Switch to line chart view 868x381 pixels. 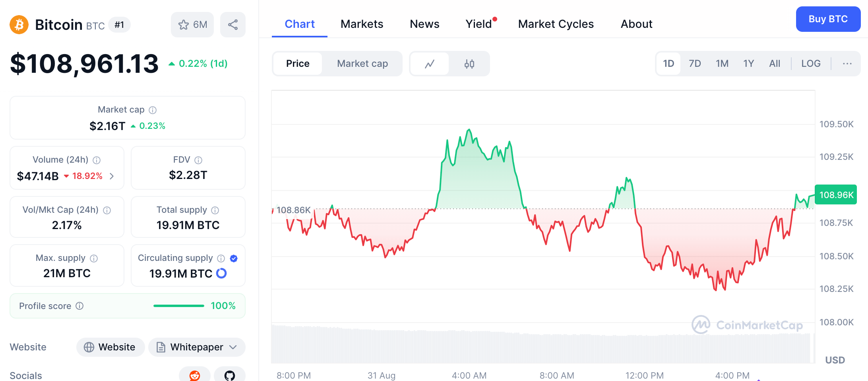tap(430, 64)
